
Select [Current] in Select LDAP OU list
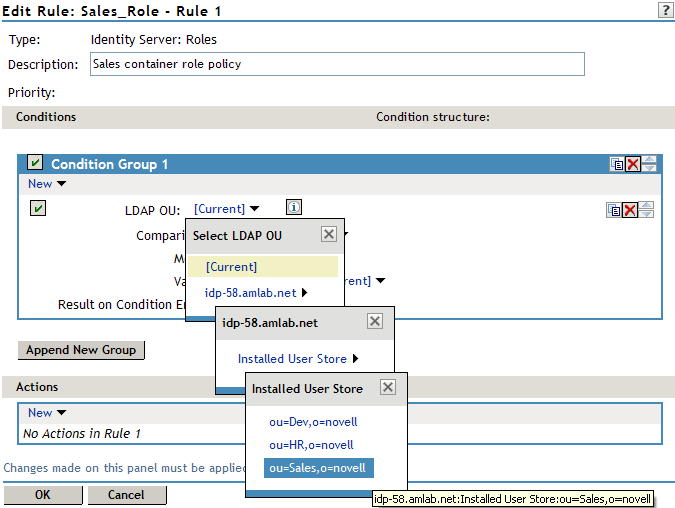(x=231, y=267)
